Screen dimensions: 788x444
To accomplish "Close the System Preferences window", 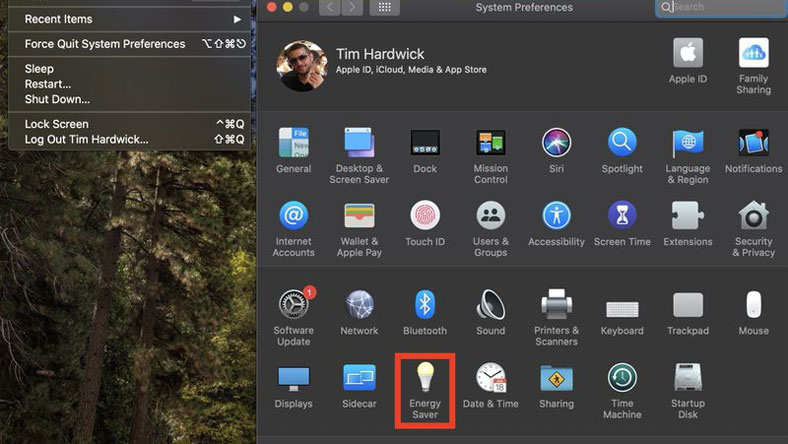I will [272, 7].
